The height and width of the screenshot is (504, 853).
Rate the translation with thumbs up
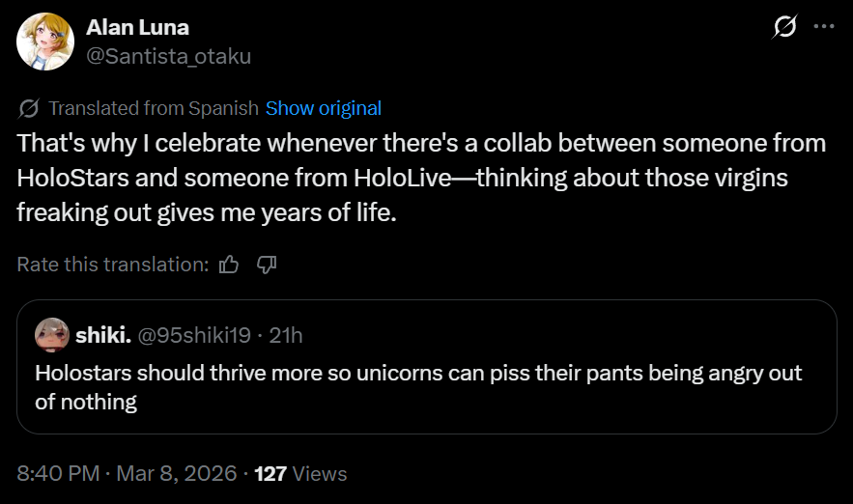[229, 264]
